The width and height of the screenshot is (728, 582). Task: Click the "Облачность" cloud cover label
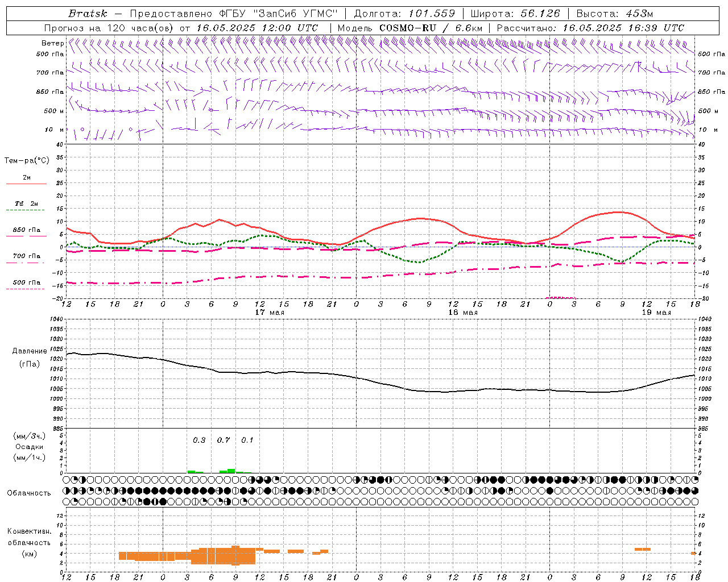tap(29, 493)
